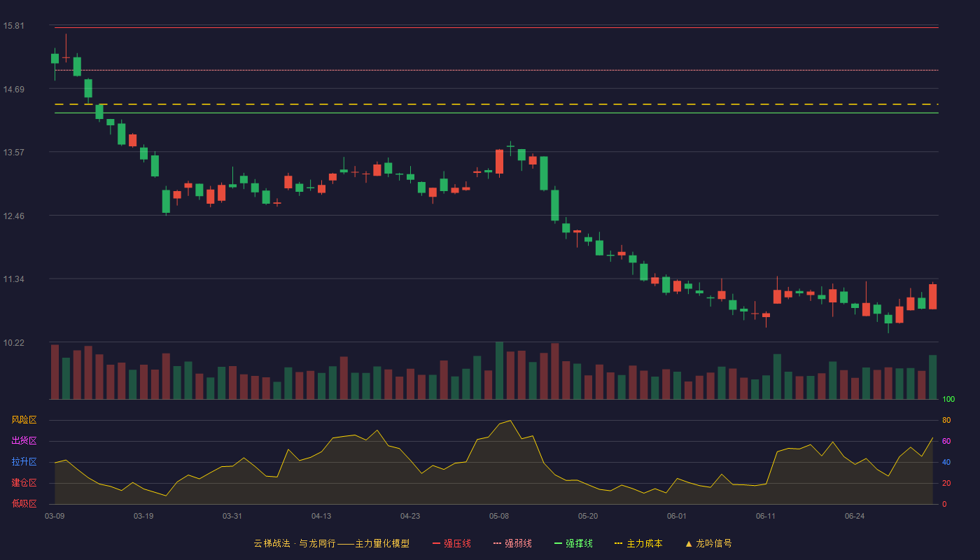980x560 pixels.
Task: Click the 出货区 zone label
Action: [x=24, y=441]
